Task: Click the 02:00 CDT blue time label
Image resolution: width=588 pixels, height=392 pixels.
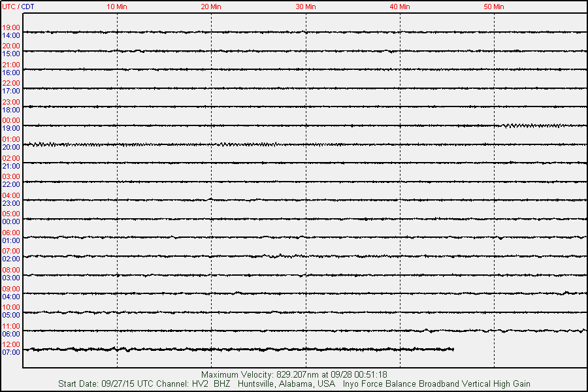Action: click(11, 259)
